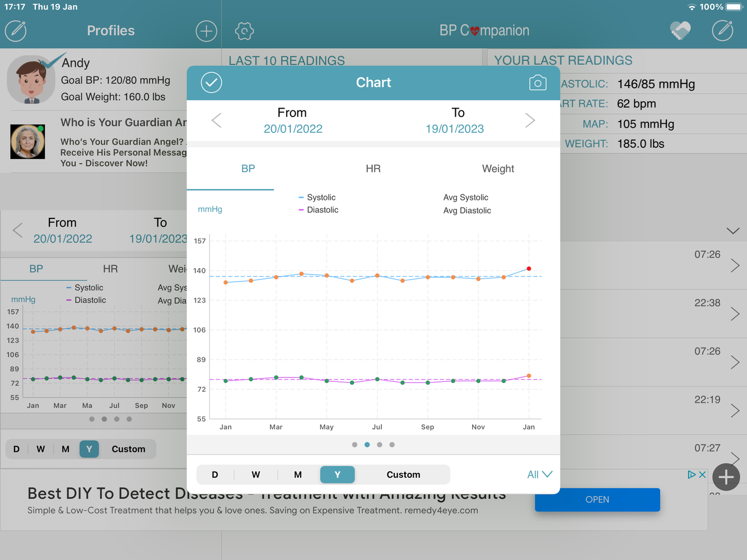Collapse readings section with down chevron
This screenshot has height=560, width=747.
point(733,231)
